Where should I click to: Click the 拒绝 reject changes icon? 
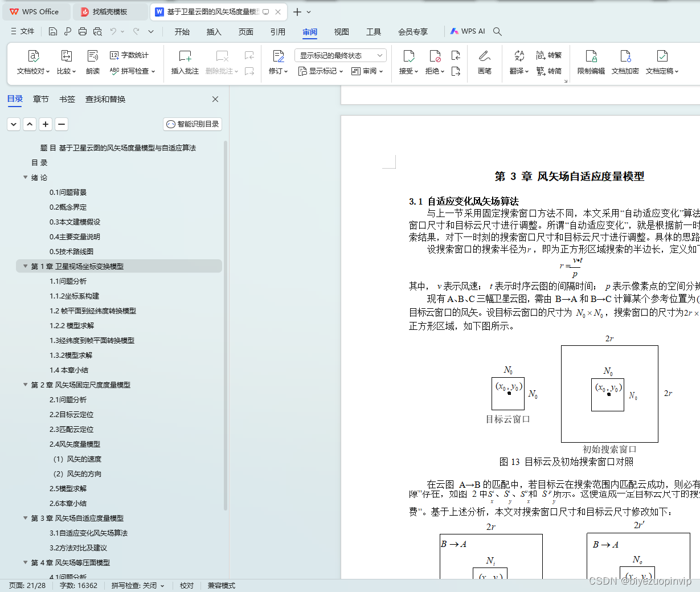435,56
